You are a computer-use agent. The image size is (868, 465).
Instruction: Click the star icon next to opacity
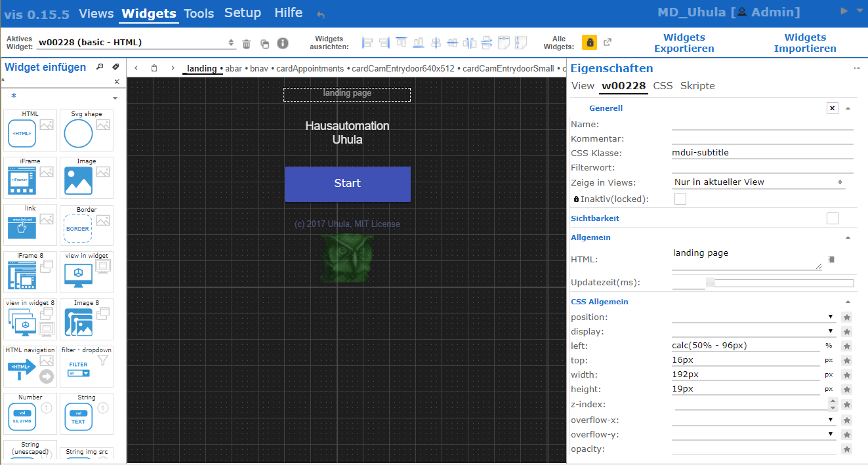coord(847,449)
